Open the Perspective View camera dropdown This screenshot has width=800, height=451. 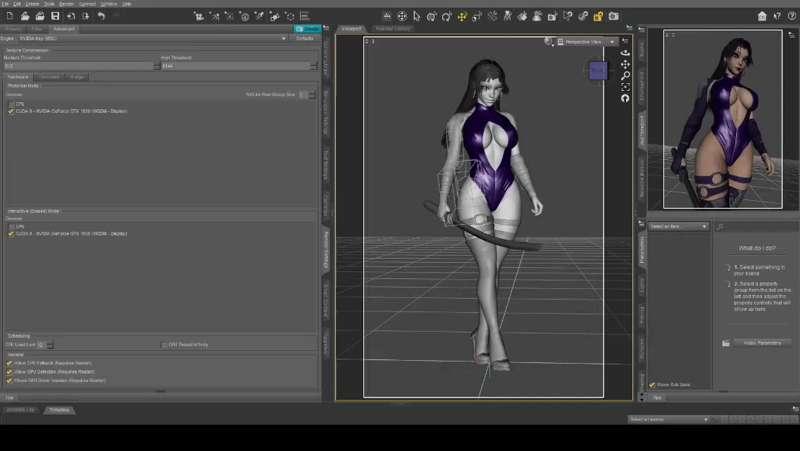(587, 42)
